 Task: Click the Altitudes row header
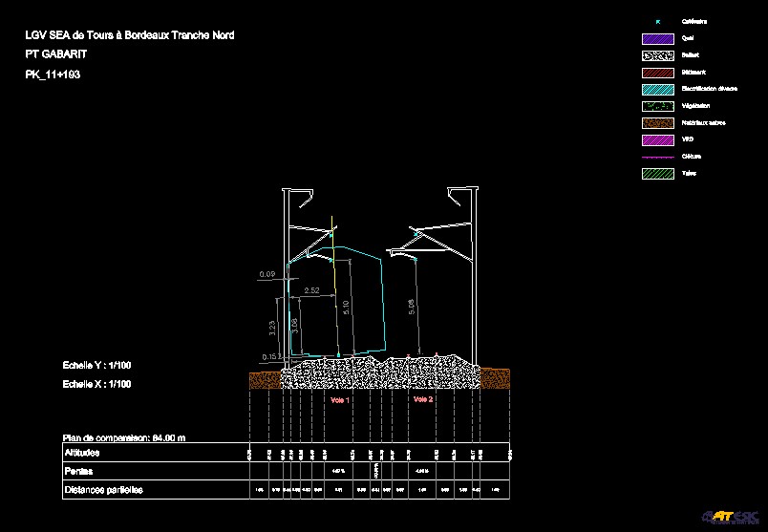pyautogui.click(x=81, y=453)
